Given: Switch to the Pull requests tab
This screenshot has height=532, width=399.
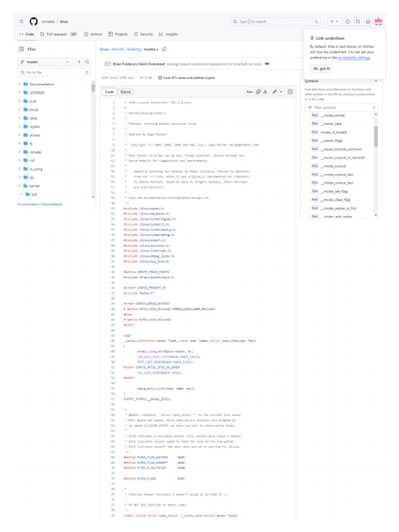Looking at the screenshot, I should coord(59,34).
